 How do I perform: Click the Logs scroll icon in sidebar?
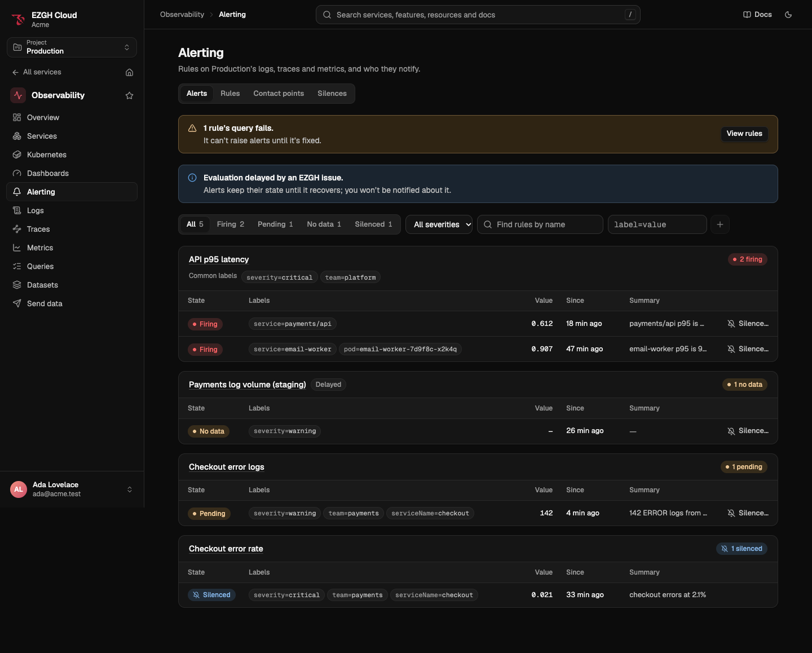[17, 210]
